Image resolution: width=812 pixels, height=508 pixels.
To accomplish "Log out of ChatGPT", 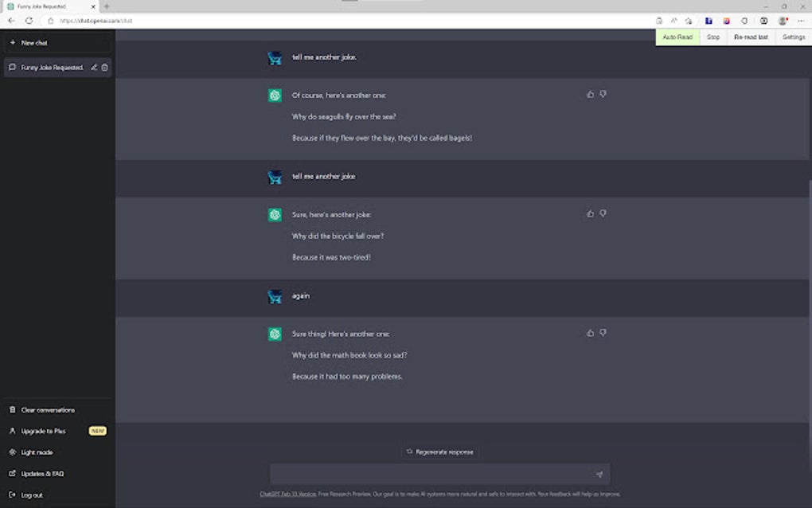I will tap(33, 494).
